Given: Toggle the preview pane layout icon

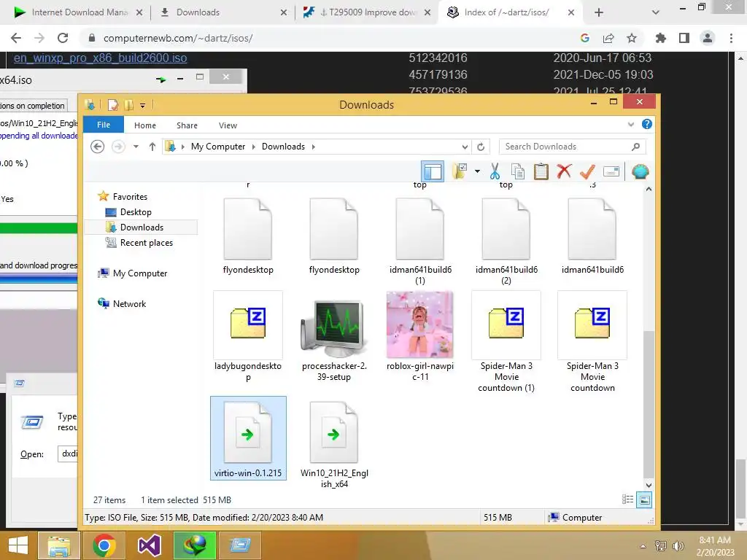Looking at the screenshot, I should click(433, 171).
